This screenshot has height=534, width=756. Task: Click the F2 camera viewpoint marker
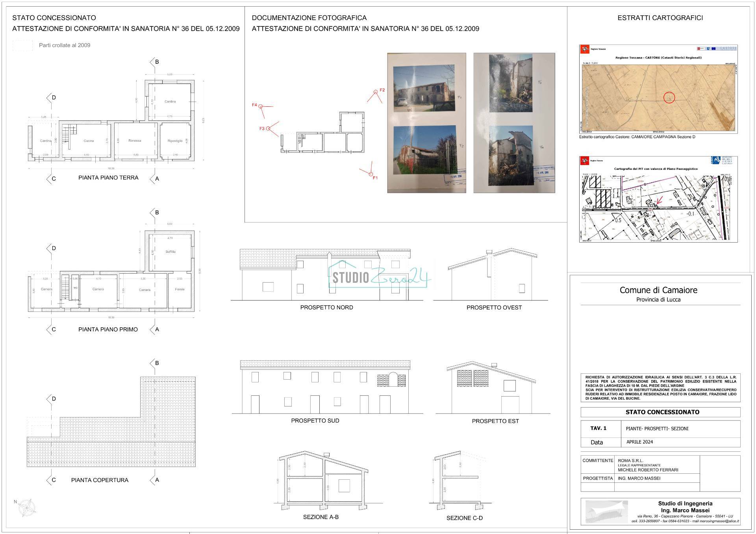376,91
